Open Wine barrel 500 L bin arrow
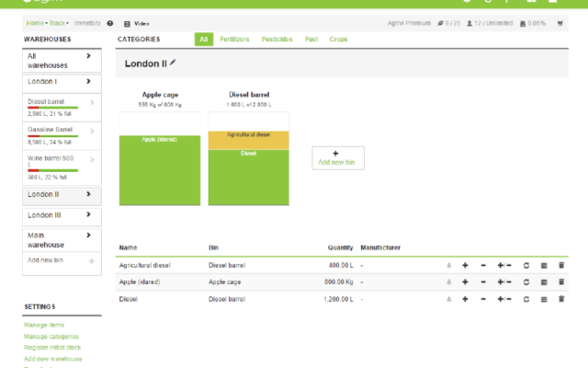 [x=92, y=159]
